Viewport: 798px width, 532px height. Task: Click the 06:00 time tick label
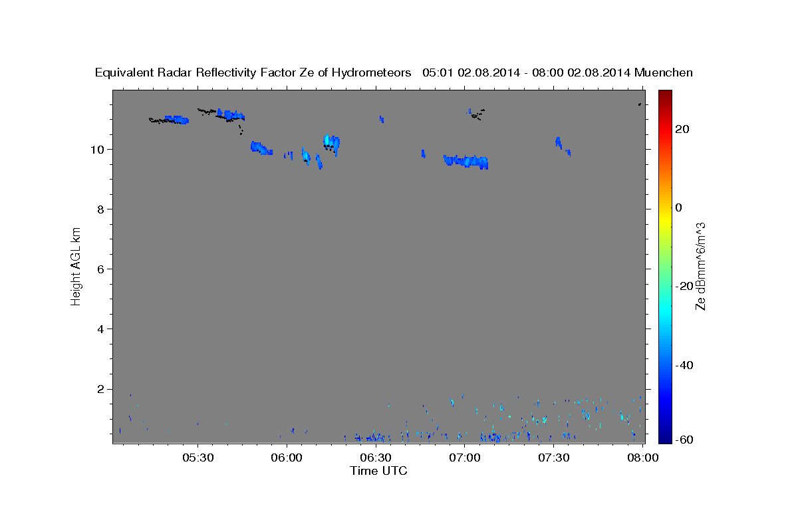click(287, 458)
